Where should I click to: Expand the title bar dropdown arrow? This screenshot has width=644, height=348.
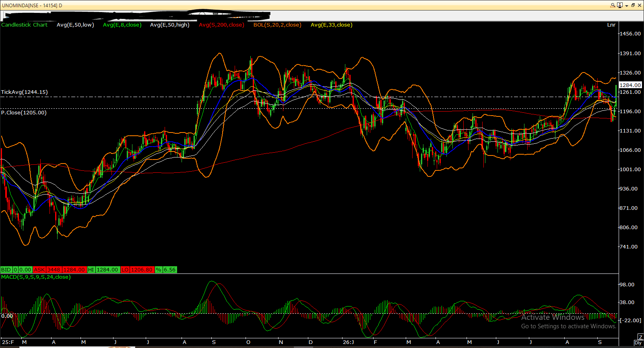(x=627, y=6)
